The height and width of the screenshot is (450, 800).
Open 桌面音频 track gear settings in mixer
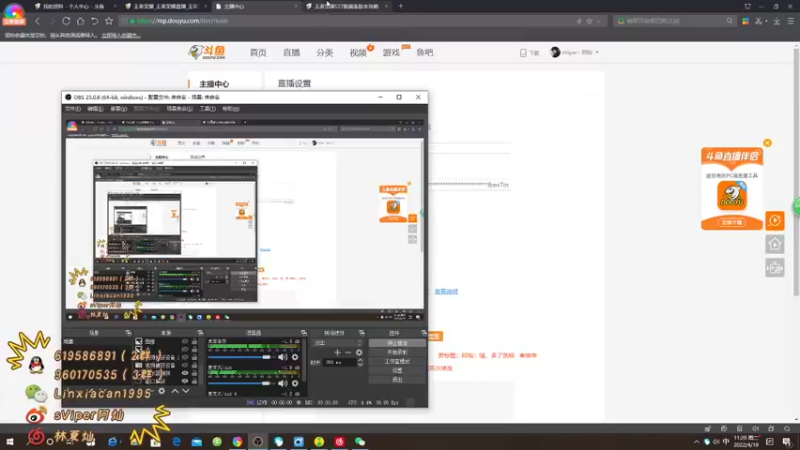click(295, 357)
